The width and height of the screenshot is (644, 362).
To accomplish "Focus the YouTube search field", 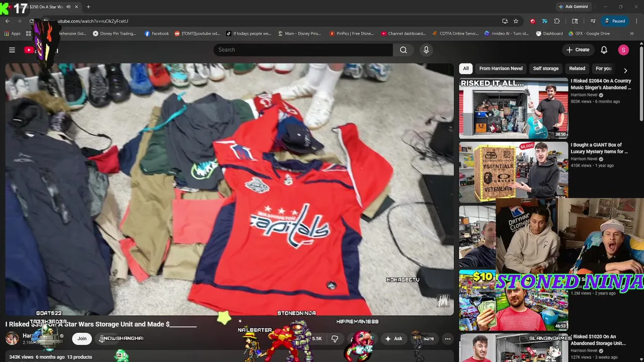I will [x=303, y=50].
